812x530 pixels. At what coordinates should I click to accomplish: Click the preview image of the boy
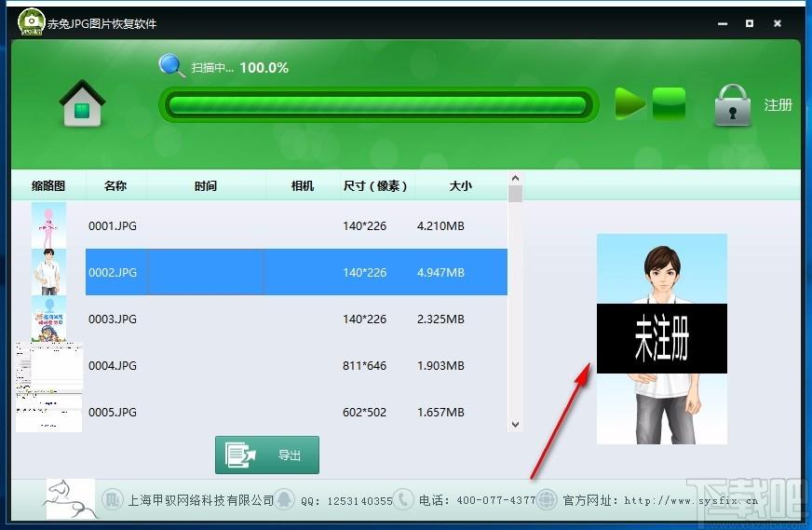coord(662,339)
